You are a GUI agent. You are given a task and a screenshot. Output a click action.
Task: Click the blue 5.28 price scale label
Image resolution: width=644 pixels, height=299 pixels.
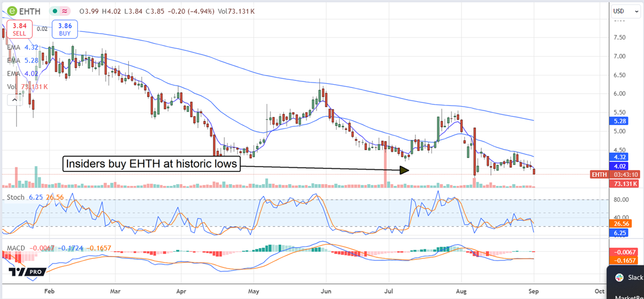[618, 122]
